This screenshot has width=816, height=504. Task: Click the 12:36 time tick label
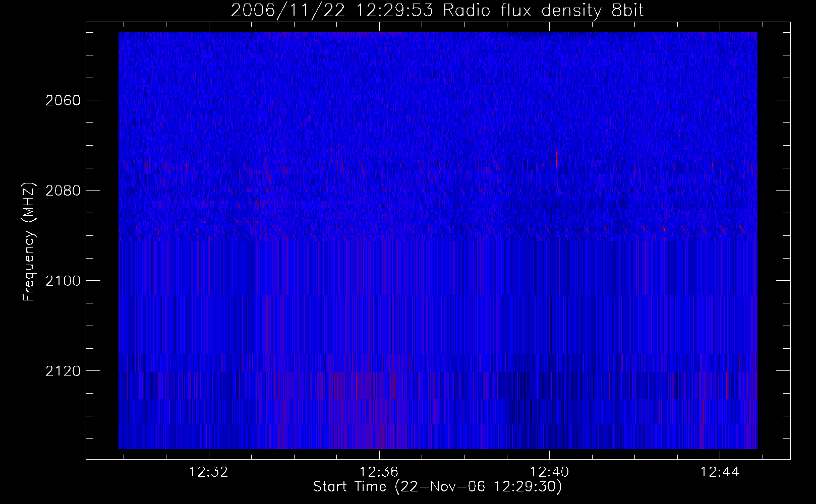click(x=379, y=472)
